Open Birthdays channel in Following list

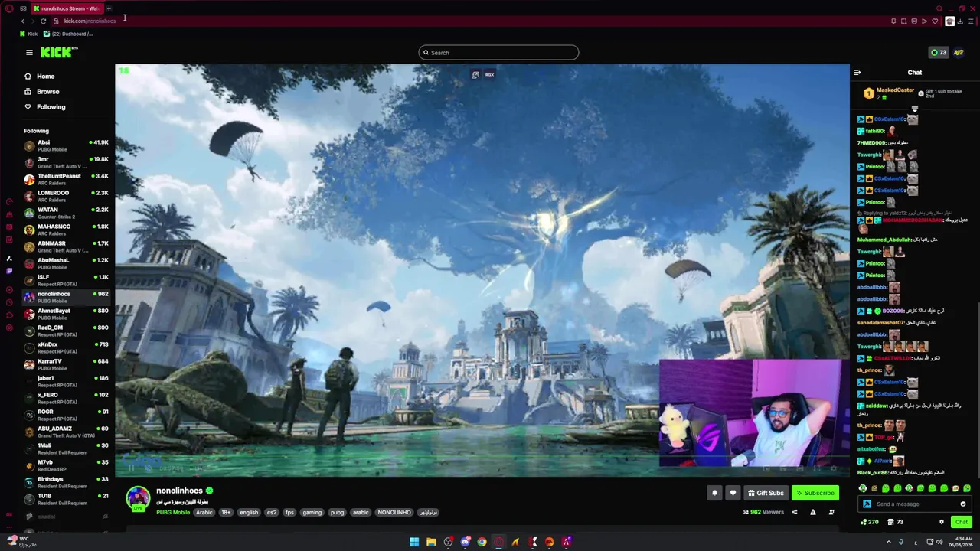(x=66, y=482)
